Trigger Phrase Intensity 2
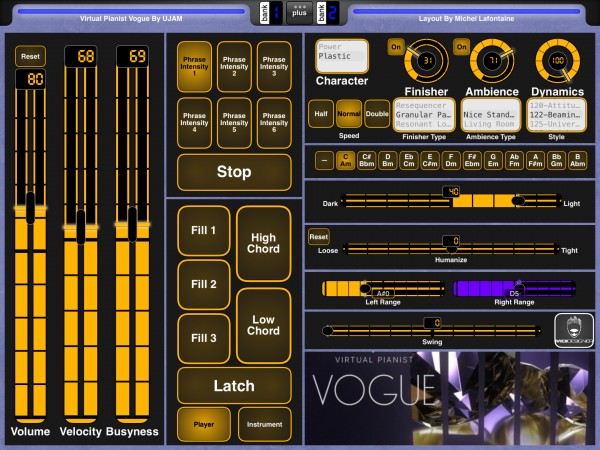 234,67
